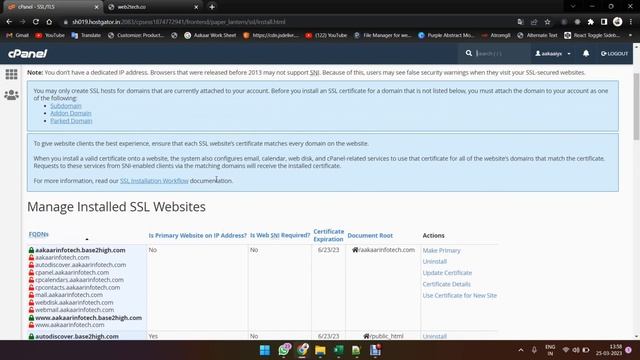Share this page icon in address bar
The image size is (640, 360).
tap(534, 22)
